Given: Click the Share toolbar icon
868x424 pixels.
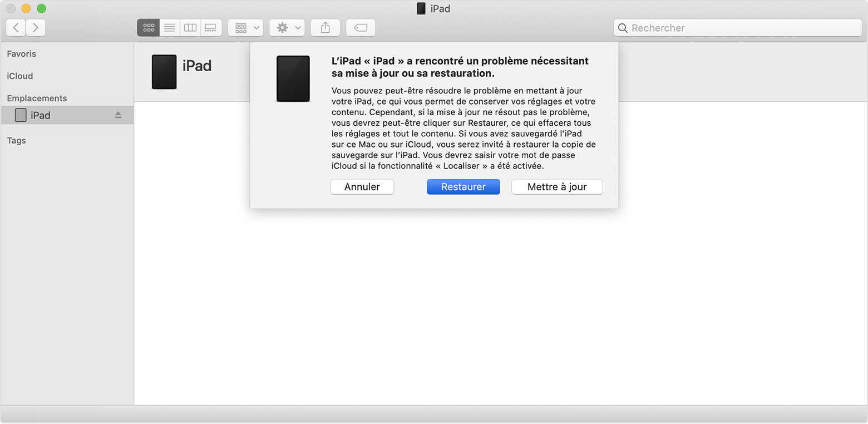Looking at the screenshot, I should (325, 28).
